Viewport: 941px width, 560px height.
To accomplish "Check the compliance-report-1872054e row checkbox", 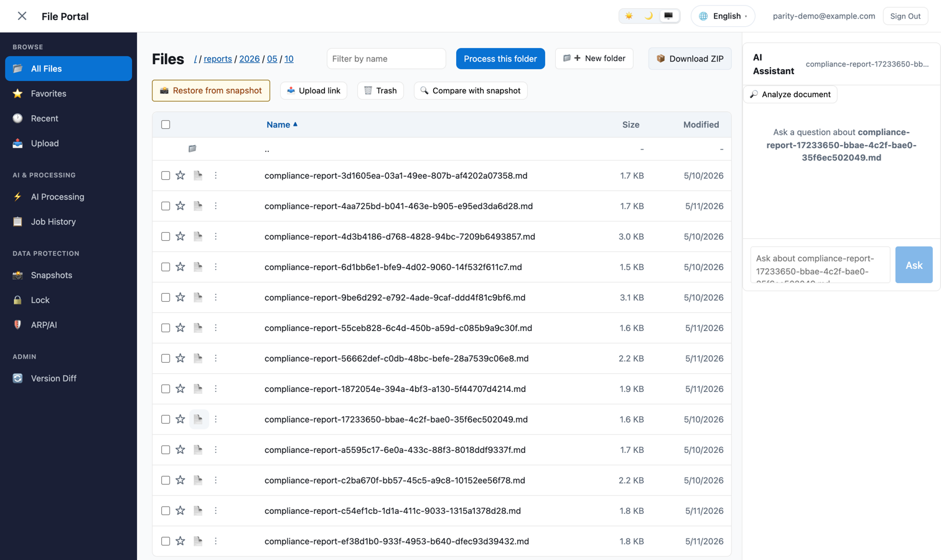I will click(166, 389).
